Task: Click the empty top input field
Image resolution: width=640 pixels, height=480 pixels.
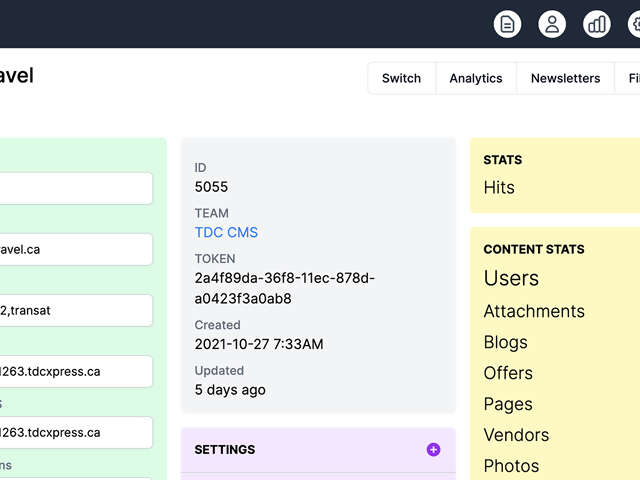Action: point(75,188)
